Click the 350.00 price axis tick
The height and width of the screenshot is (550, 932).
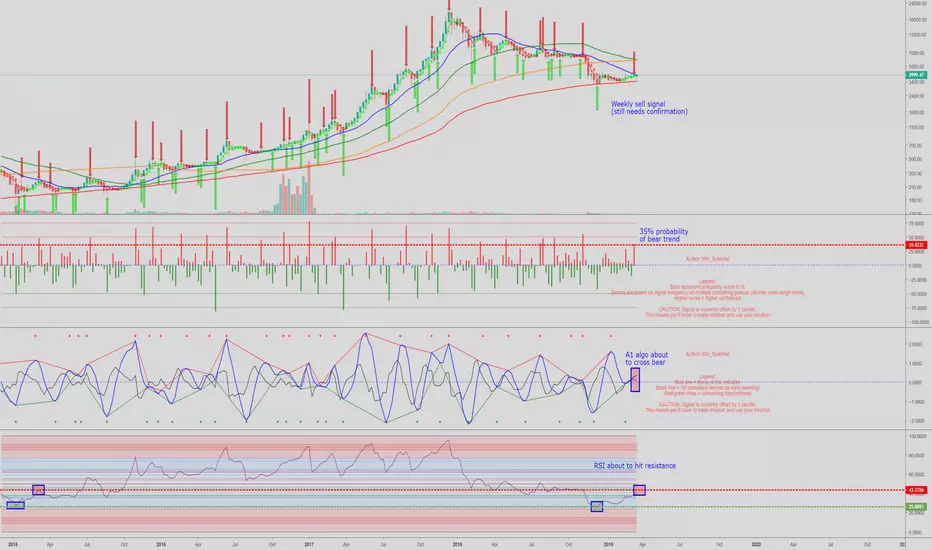pyautogui.click(x=915, y=174)
